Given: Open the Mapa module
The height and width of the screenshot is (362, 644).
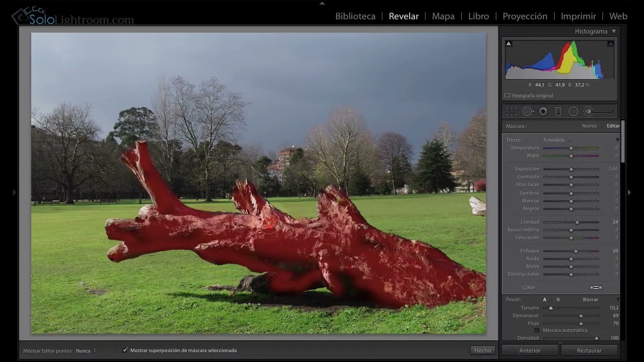Looking at the screenshot, I should tap(443, 16).
